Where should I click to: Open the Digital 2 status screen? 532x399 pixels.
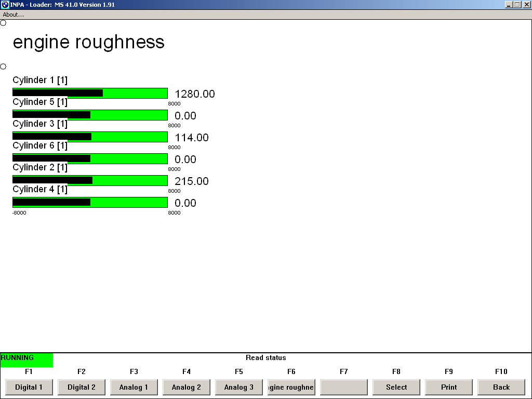(x=82, y=387)
